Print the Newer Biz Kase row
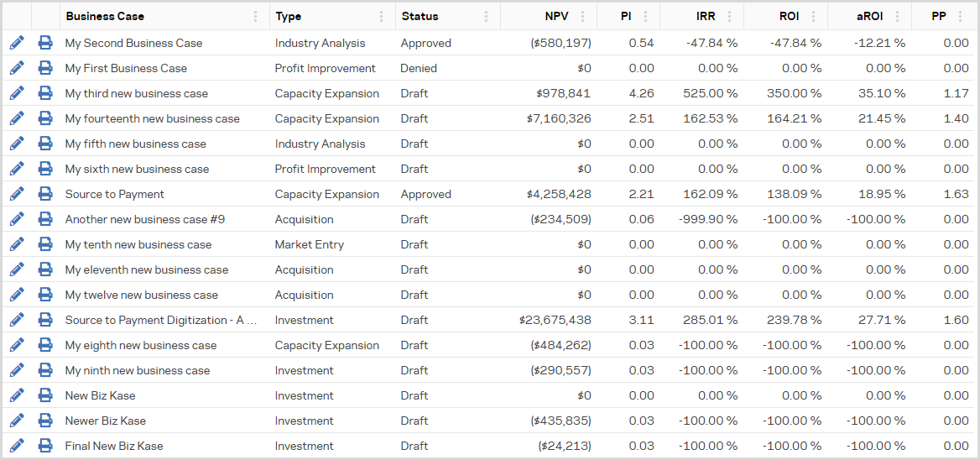Screen dimensions: 980x460 (x=45, y=421)
